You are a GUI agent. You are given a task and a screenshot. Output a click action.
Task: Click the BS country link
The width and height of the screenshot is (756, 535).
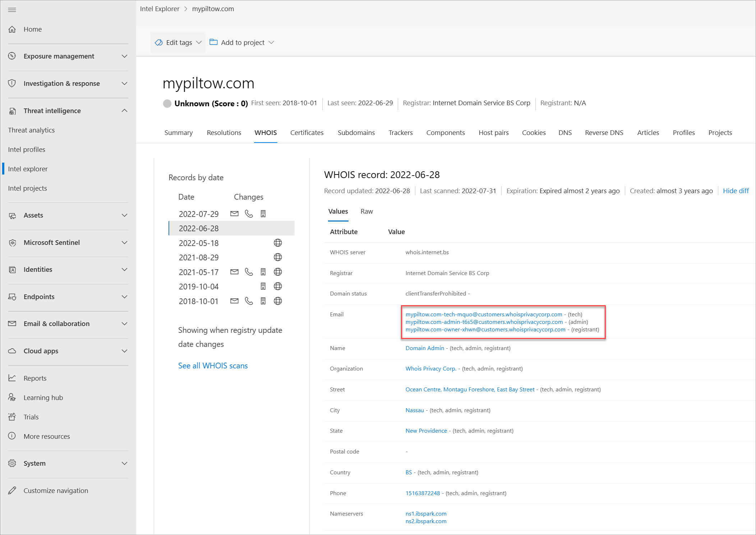[x=409, y=473]
